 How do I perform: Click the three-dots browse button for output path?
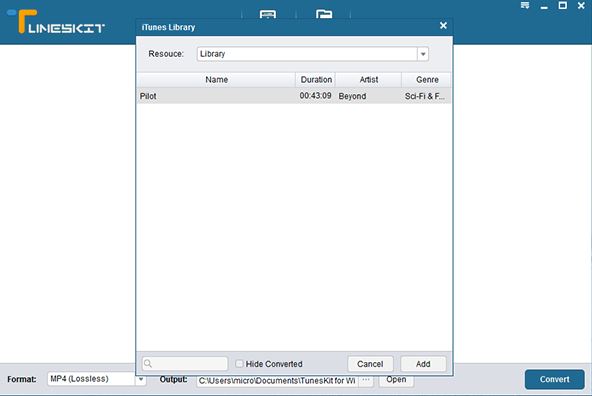point(366,380)
